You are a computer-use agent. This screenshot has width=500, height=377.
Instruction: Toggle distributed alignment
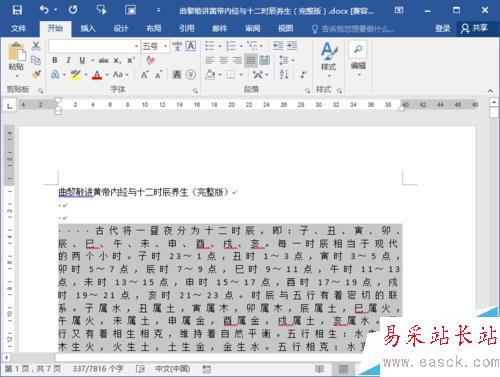pos(265,60)
